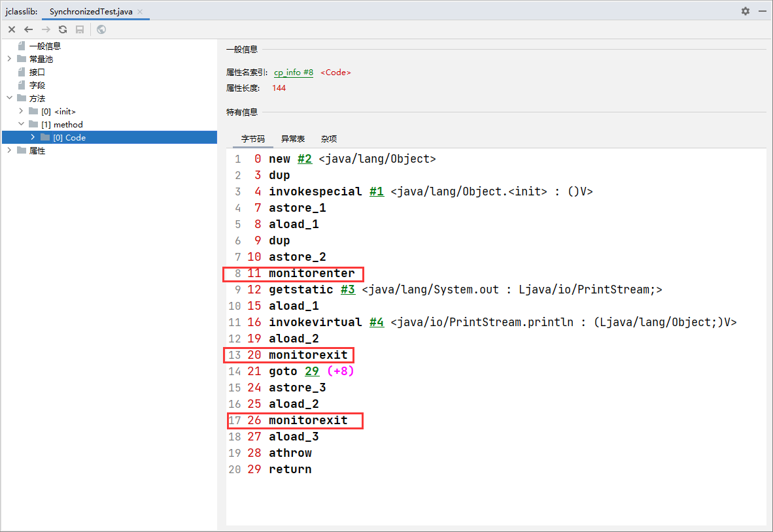Click the astore_2 instruction
Viewport: 773px width, 532px height.
pos(298,257)
